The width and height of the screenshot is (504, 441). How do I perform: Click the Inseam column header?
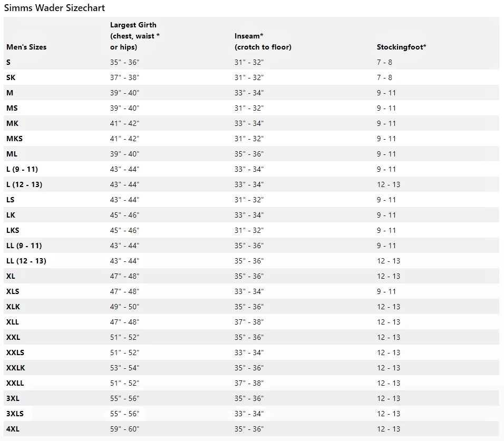pos(263,42)
